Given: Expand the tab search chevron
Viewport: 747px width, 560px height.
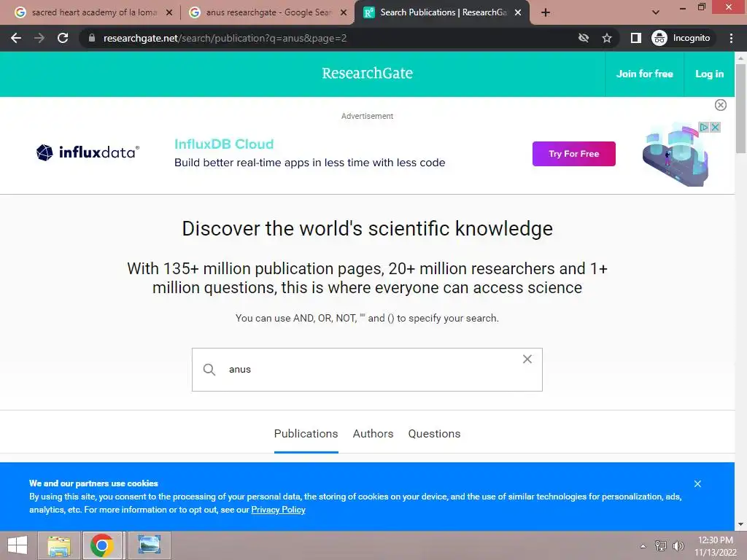Looking at the screenshot, I should [656, 12].
